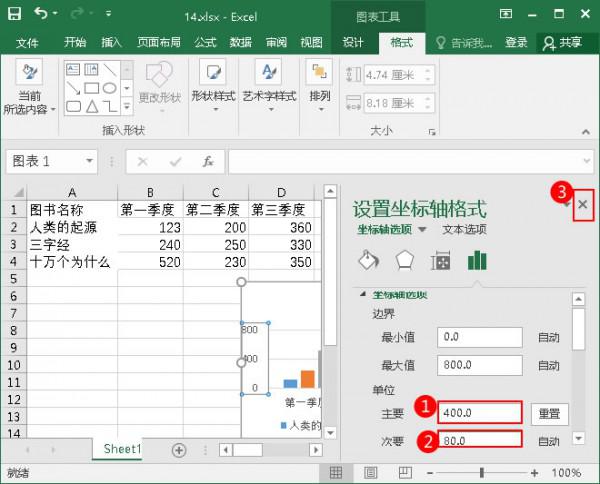Image resolution: width=600 pixels, height=484 pixels.
Task: Expand the formula bar chevron
Action: coord(587,161)
